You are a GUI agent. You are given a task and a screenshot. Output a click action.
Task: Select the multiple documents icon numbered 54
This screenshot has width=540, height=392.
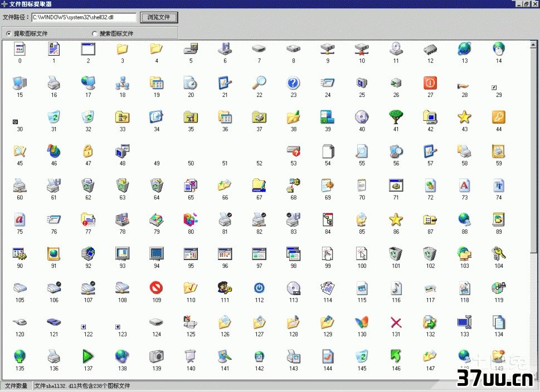tap(328, 151)
